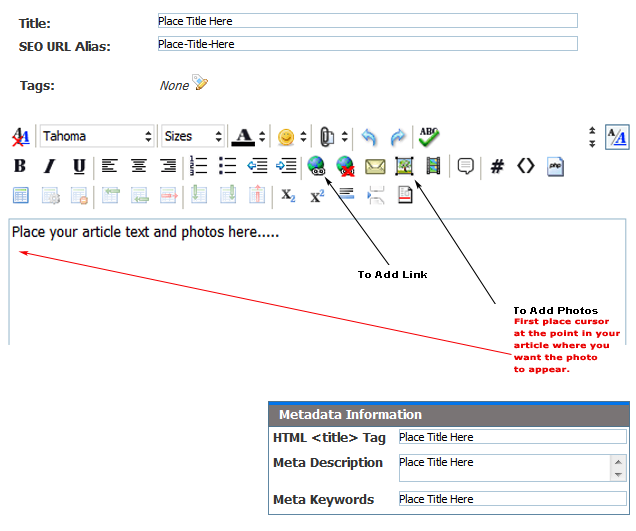This screenshot has height=531, width=636.
Task: Click the Undo arrow icon
Action: coord(370,137)
